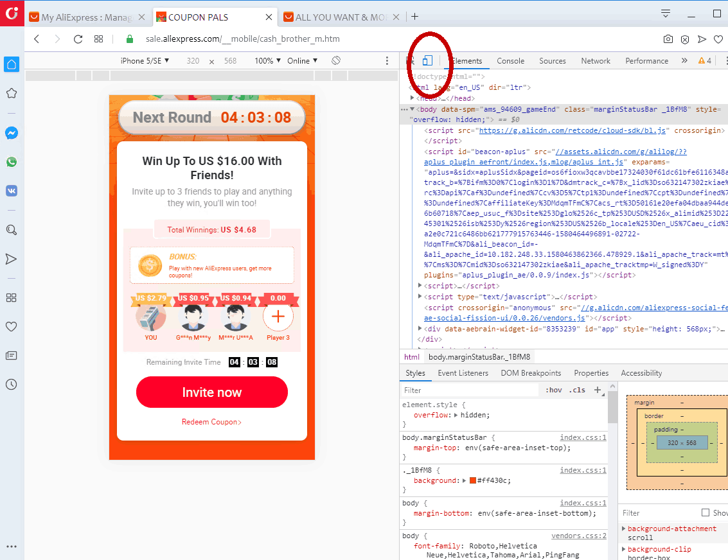Go forward to next page
The width and height of the screenshot is (728, 560).
coord(57,39)
